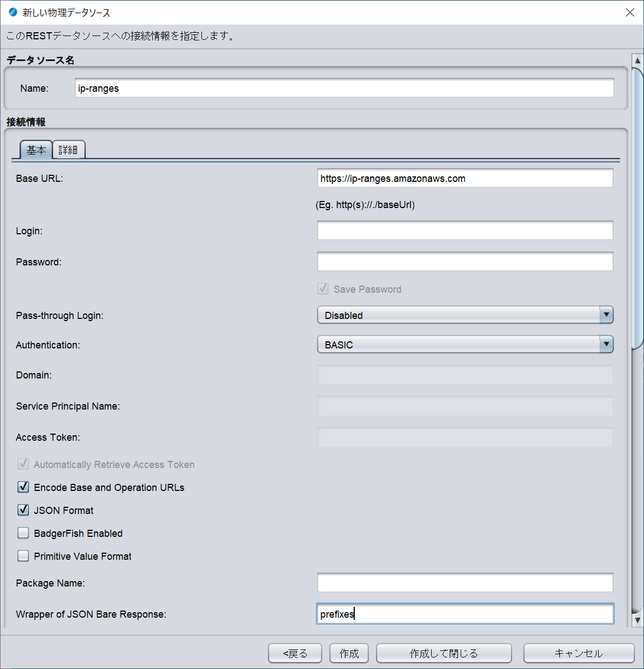This screenshot has width=644, height=669.
Task: Click the キャンセル cancel button
Action: point(579,653)
